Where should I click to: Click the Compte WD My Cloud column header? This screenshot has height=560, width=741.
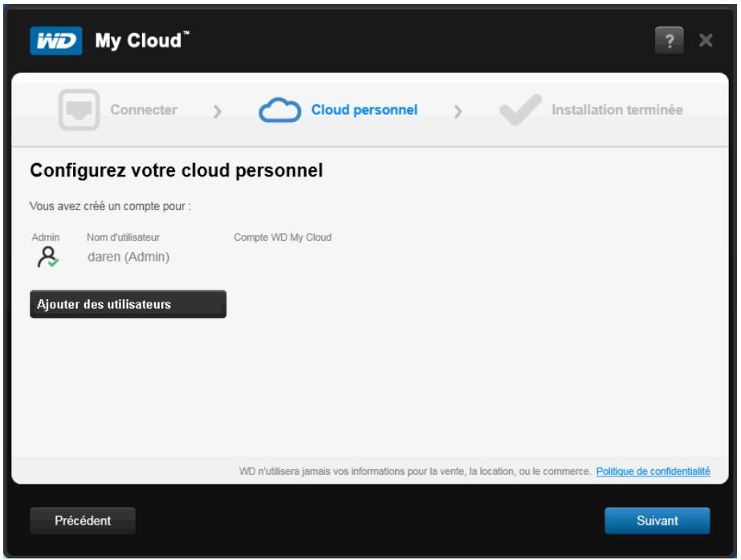(283, 237)
